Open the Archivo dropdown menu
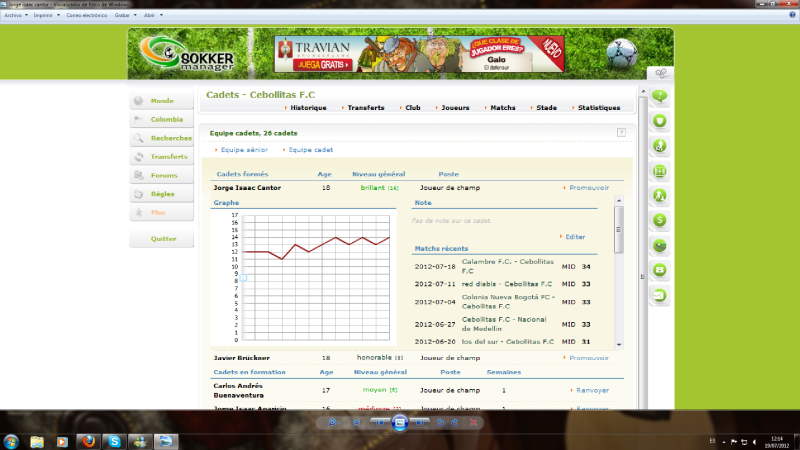Screen dimensions: 800x450 coord(16,16)
